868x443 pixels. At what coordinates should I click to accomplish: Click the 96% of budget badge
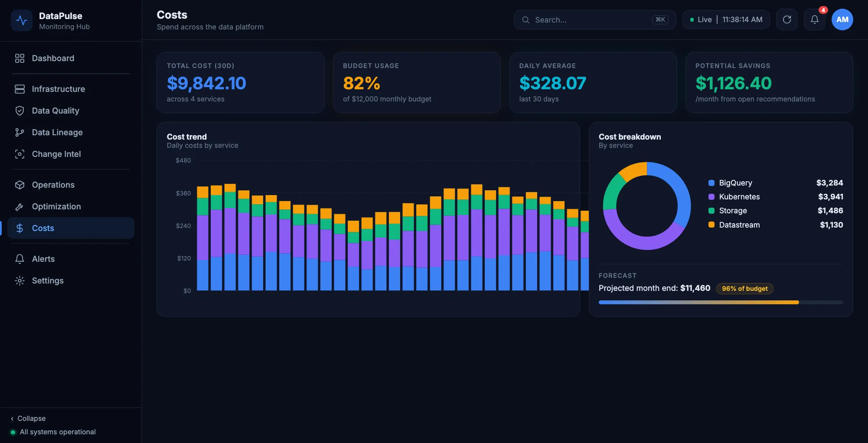pyautogui.click(x=744, y=289)
